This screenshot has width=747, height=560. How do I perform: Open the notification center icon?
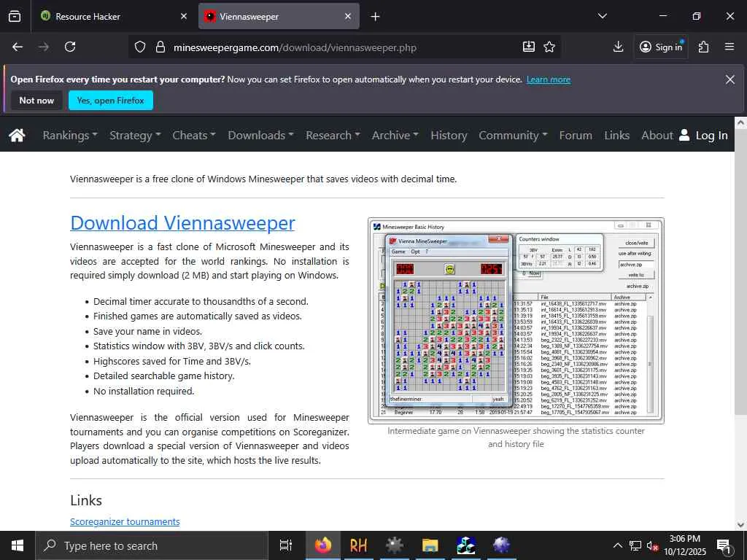click(724, 545)
